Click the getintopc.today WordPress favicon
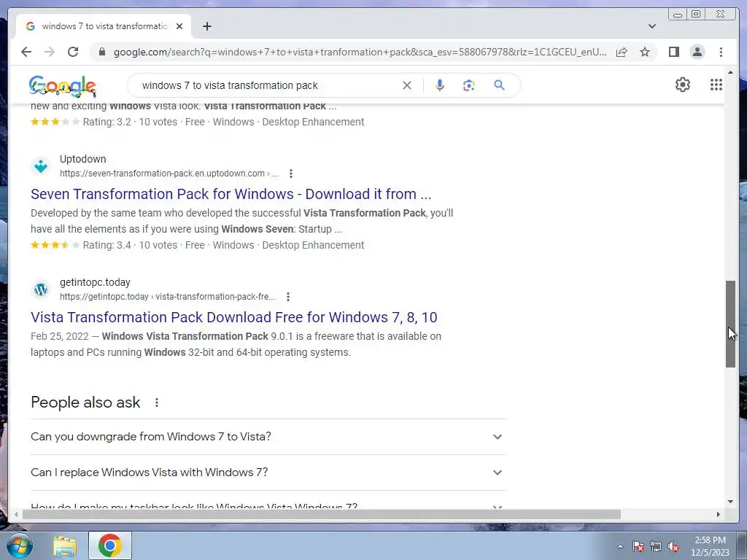Viewport: 747px width, 560px height. coord(41,289)
